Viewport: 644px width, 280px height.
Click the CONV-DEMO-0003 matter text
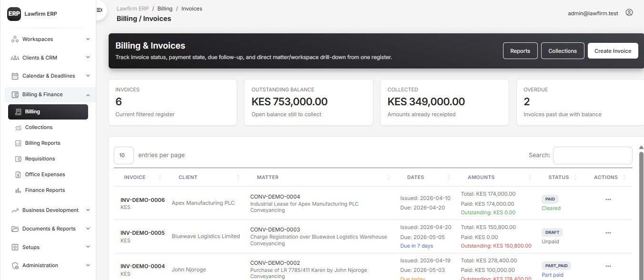coord(275,230)
